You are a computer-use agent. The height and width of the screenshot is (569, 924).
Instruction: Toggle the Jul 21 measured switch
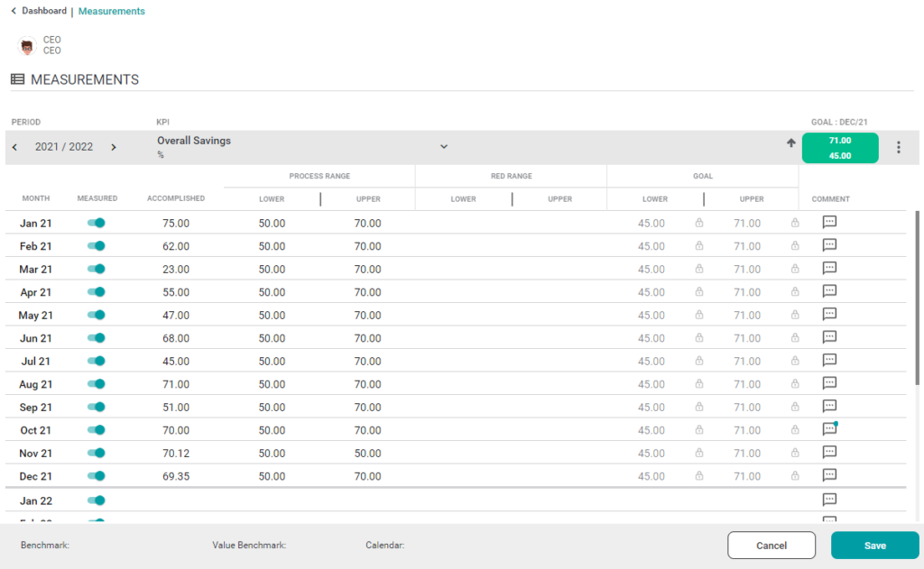[x=96, y=361]
